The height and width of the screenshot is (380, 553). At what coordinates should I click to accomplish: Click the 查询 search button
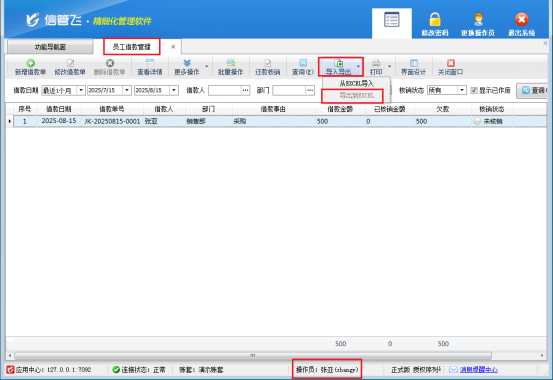point(533,90)
